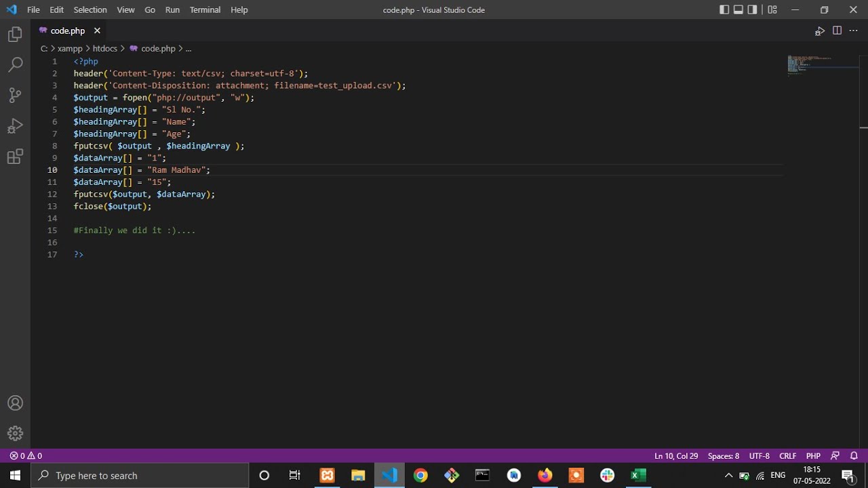
Task: Click Ln 10, Col 29 in status bar
Action: point(676,456)
